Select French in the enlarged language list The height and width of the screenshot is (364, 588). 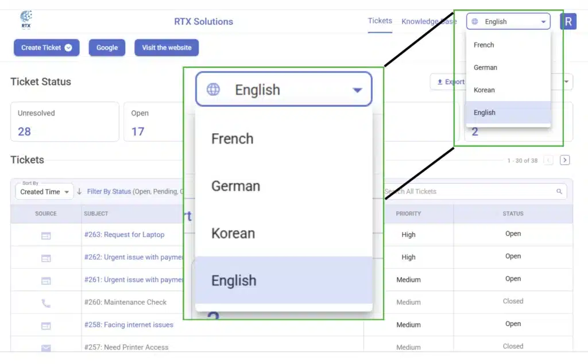click(x=232, y=138)
